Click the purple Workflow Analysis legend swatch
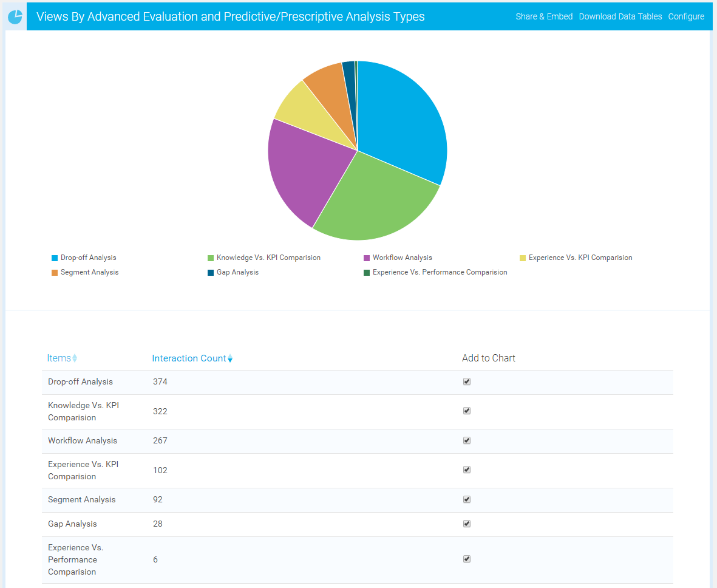Image resolution: width=717 pixels, height=588 pixels. [365, 258]
